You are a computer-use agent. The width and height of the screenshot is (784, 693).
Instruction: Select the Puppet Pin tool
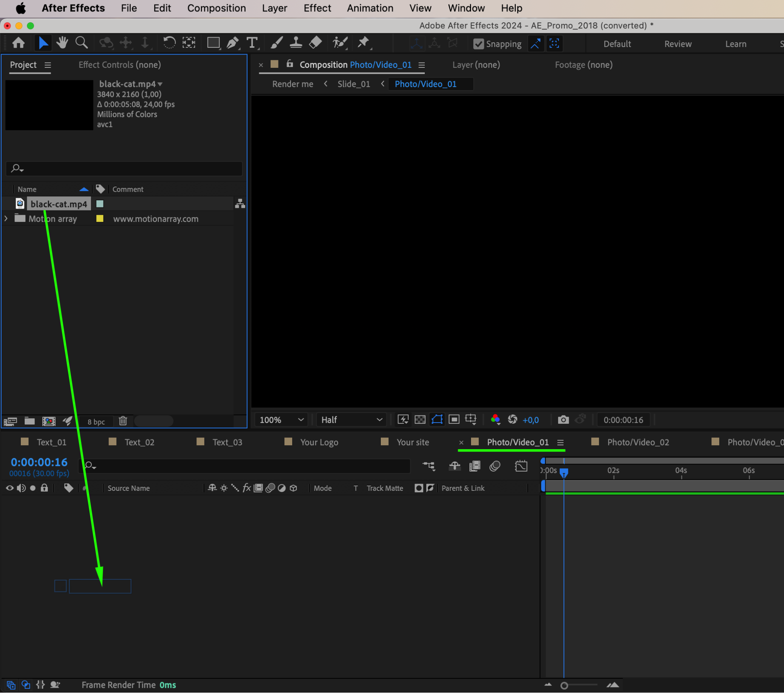363,43
